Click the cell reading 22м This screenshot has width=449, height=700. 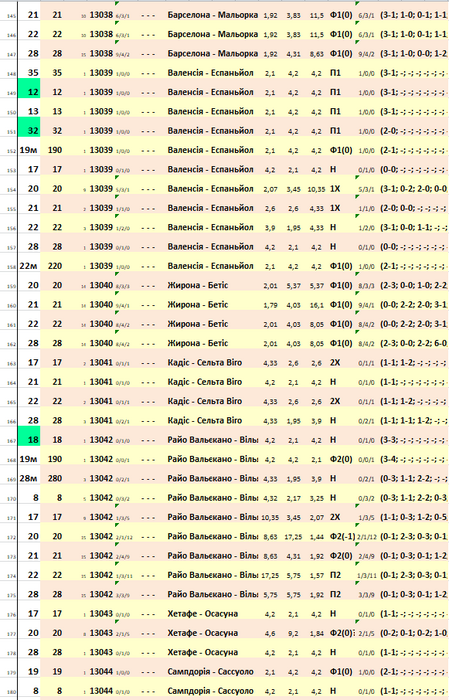pyautogui.click(x=29, y=266)
